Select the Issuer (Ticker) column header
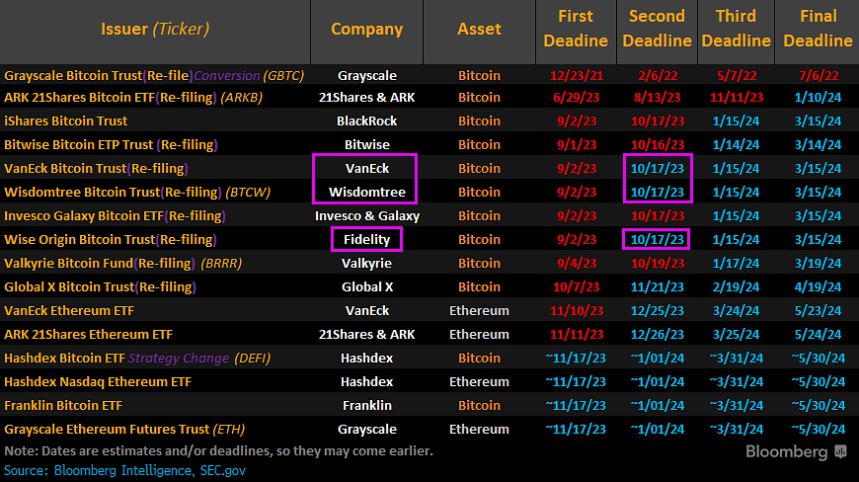Screen dimensions: 859x482 point(155,29)
